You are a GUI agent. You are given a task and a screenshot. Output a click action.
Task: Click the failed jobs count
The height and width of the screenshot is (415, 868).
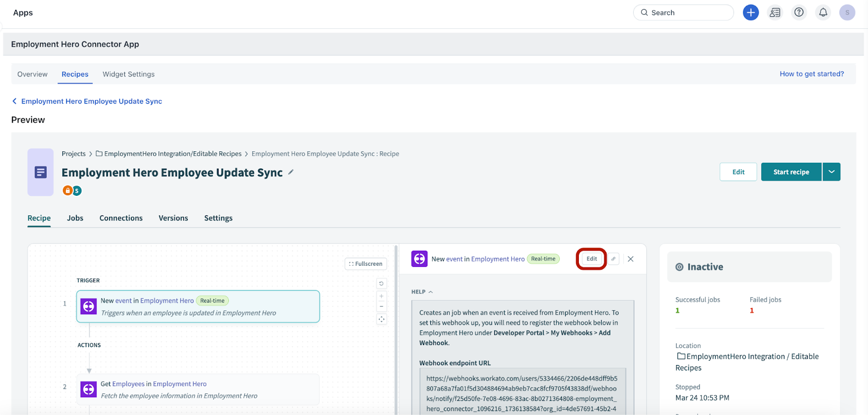[x=752, y=310]
